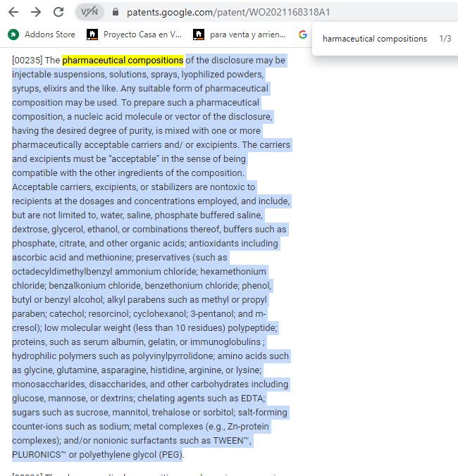The height and width of the screenshot is (476, 458).
Task: View site info via the padlock icon
Action: coord(116,12)
